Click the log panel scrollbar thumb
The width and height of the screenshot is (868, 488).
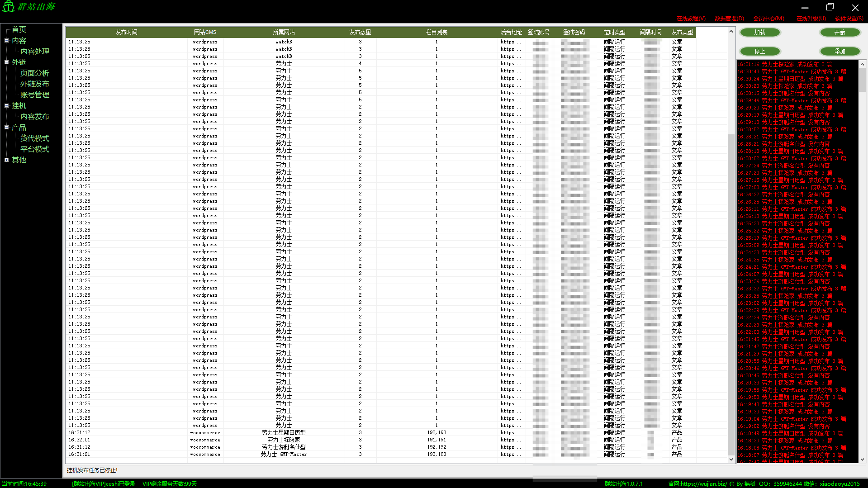pos(862,80)
